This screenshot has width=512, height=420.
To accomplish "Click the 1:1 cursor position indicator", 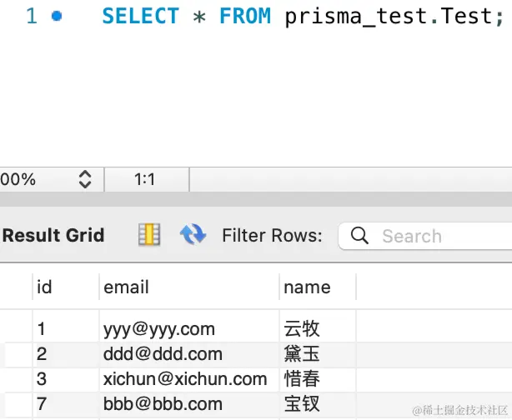I will 144,179.
